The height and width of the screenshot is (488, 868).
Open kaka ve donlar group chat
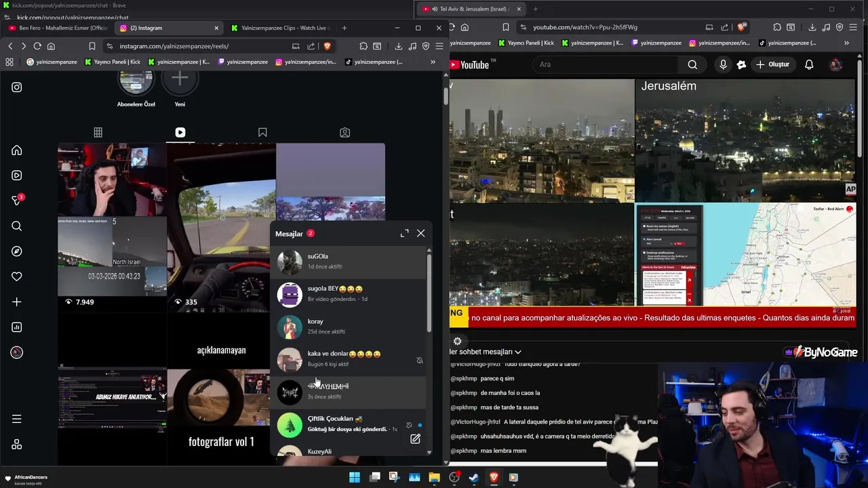click(x=349, y=359)
